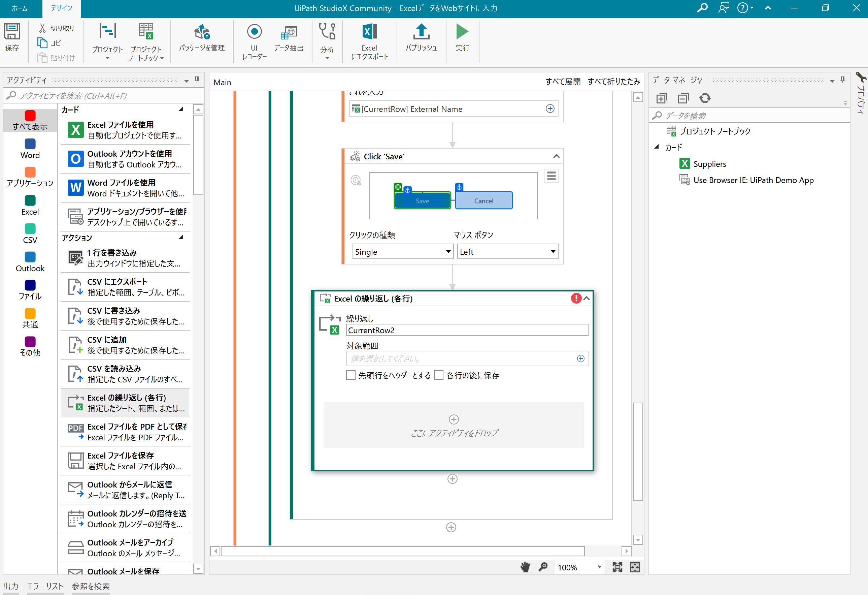Collapse the ribbon with the up chevron

point(768,8)
